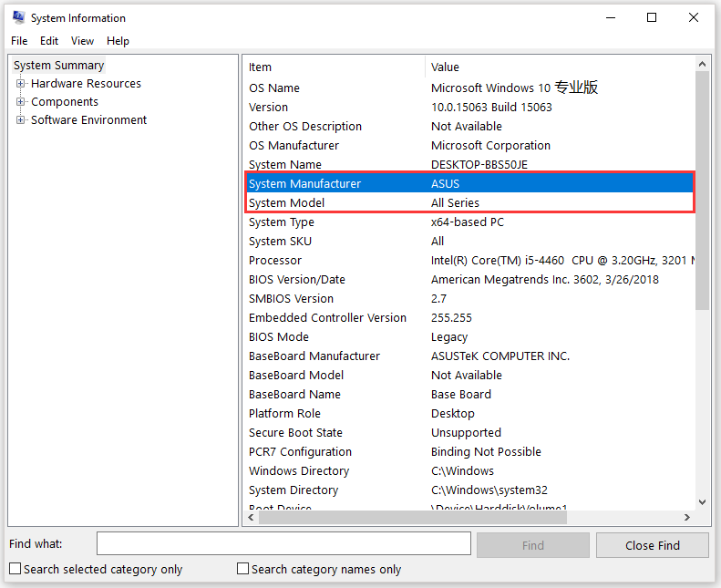Click the Intel Core i5-4460 processor value
721x588 pixels.
pos(562,261)
